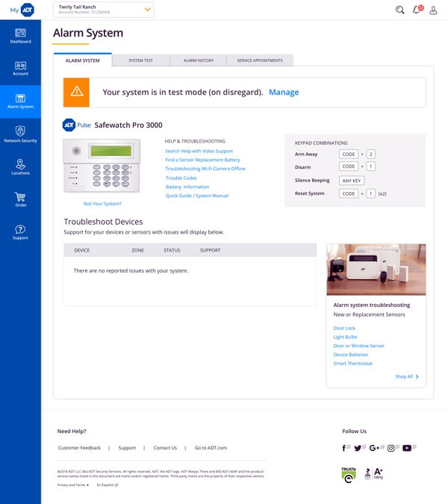Click the BBB A+ rating badge

click(373, 474)
